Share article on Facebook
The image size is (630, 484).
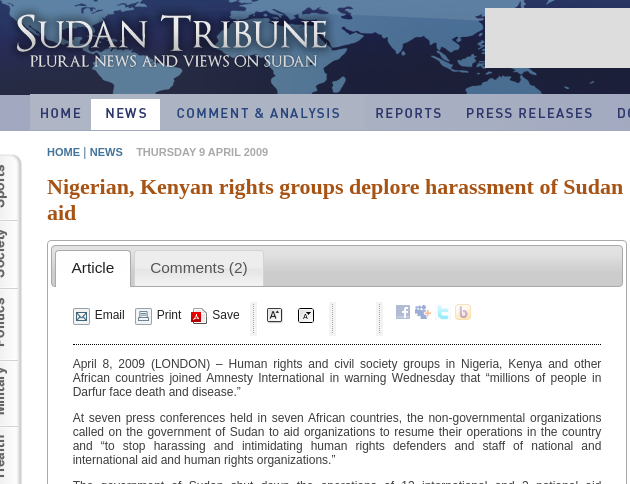(x=403, y=312)
